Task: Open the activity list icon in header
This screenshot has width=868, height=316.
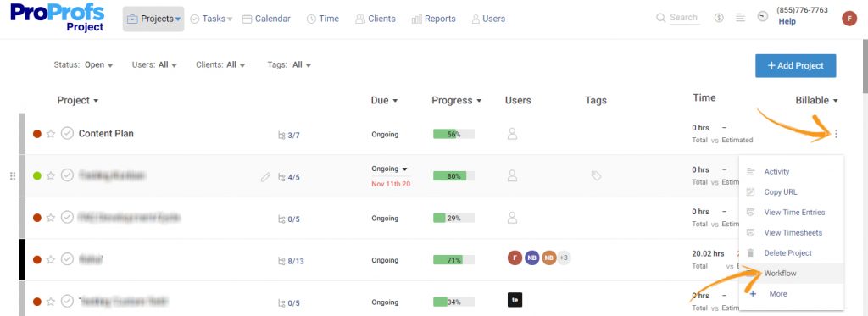Action: click(x=741, y=18)
